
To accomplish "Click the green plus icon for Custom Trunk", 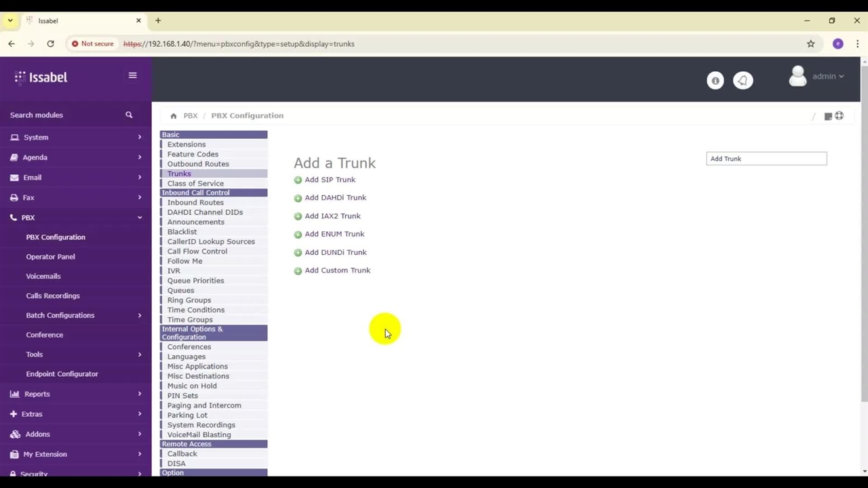I will pos(298,270).
